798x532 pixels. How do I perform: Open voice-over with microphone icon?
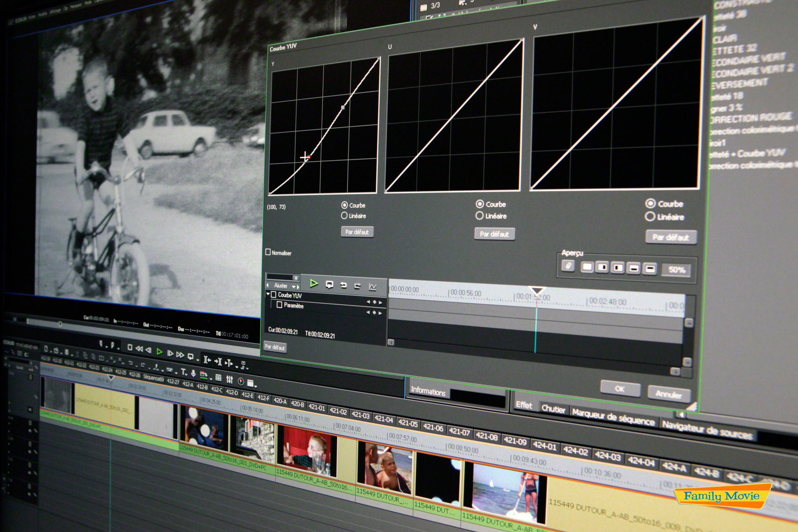click(193, 373)
